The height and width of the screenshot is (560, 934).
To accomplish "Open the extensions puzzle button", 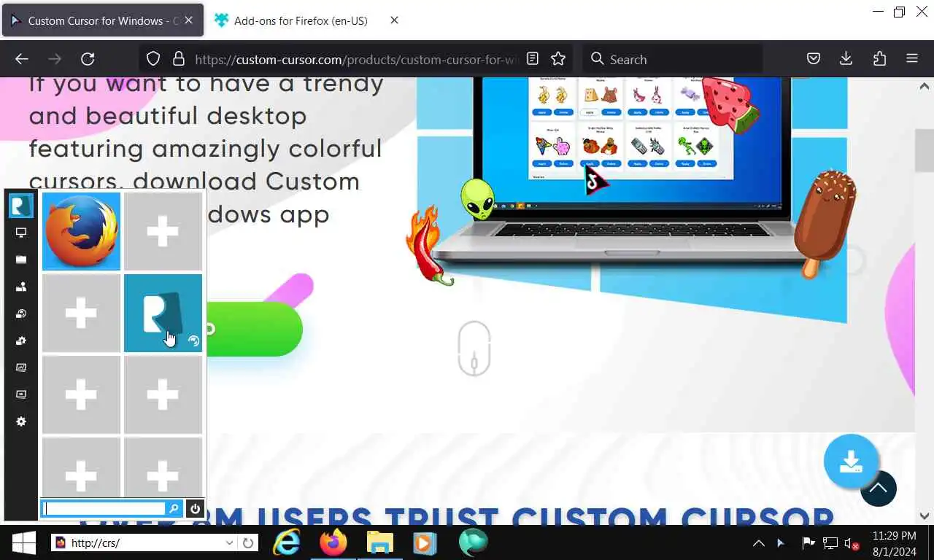I will coord(879,59).
